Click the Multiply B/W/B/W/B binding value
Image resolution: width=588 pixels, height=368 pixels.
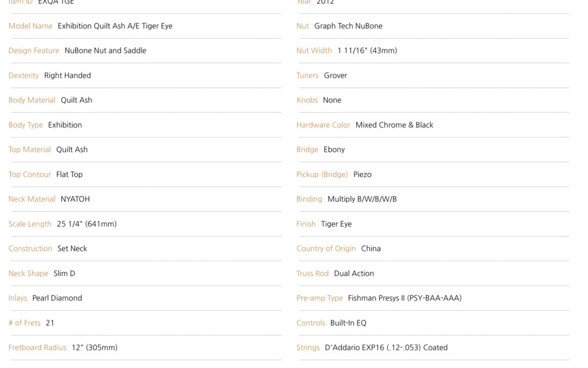coord(362,199)
